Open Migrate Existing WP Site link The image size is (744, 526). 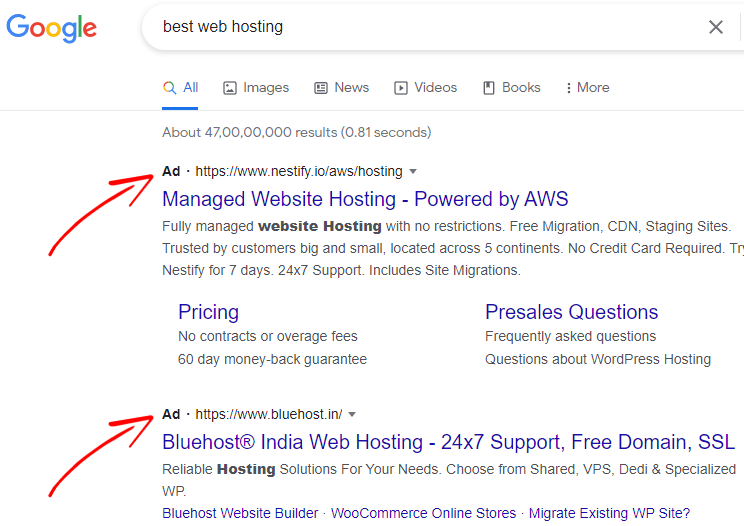point(609,513)
